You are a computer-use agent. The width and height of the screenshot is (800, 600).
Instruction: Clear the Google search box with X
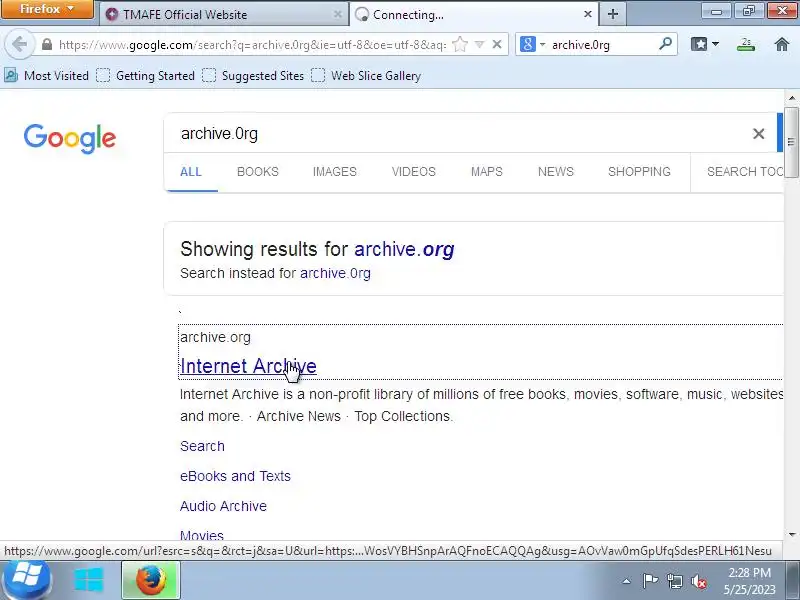coord(759,134)
